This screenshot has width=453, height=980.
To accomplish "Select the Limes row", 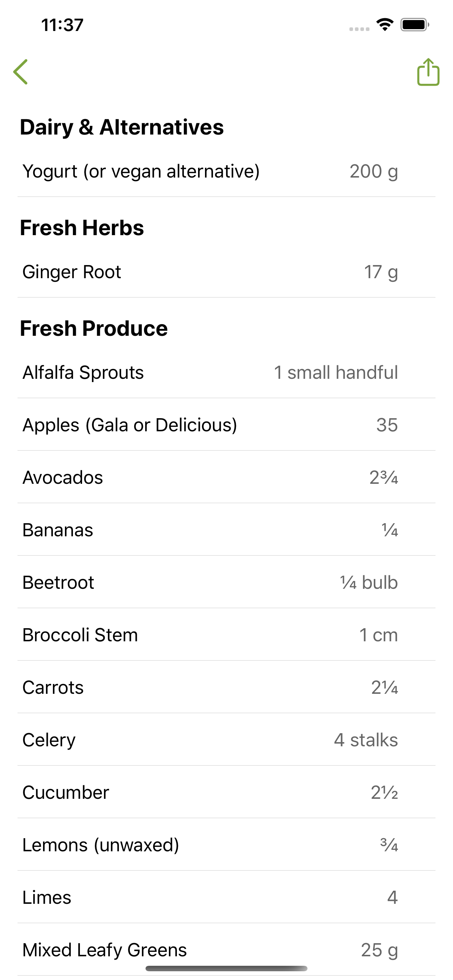I will click(x=226, y=898).
